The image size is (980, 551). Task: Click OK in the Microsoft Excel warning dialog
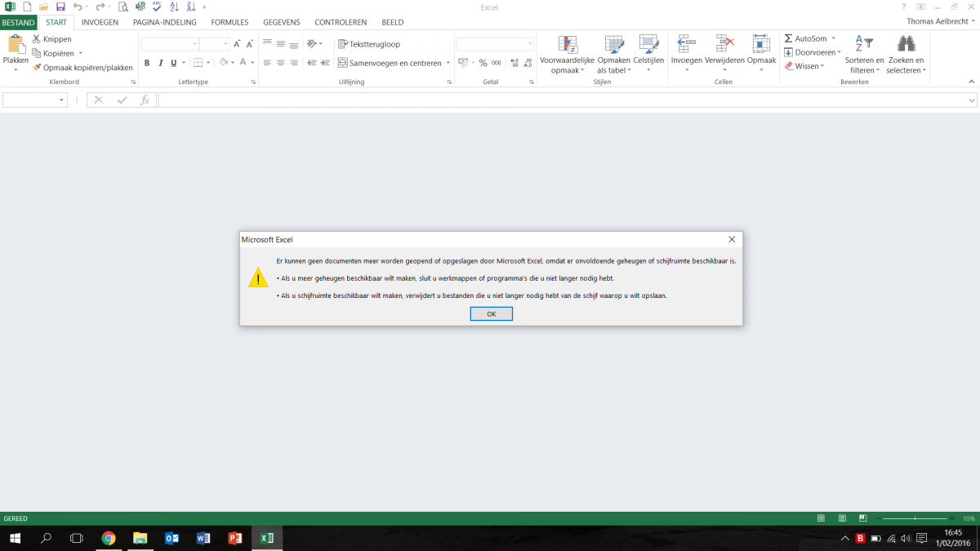click(x=491, y=313)
